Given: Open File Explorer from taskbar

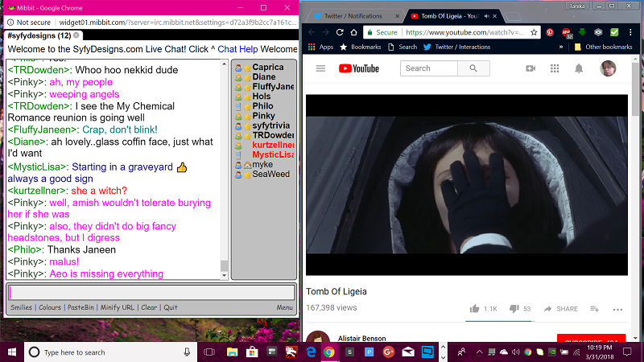Looking at the screenshot, I should pyautogui.click(x=232, y=352).
